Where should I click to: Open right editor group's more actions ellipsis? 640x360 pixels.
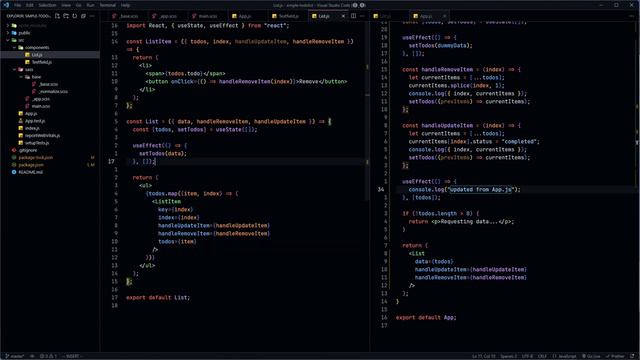pyautogui.click(x=632, y=16)
